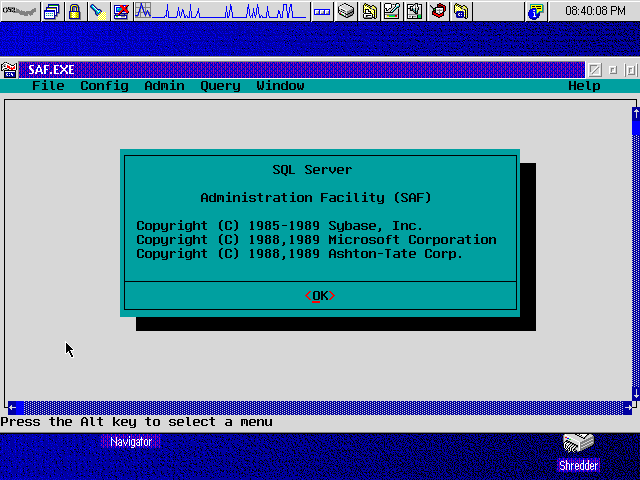Click the computer with red X shutdown icon
Viewport: 640px width, 480px height.
(121, 11)
